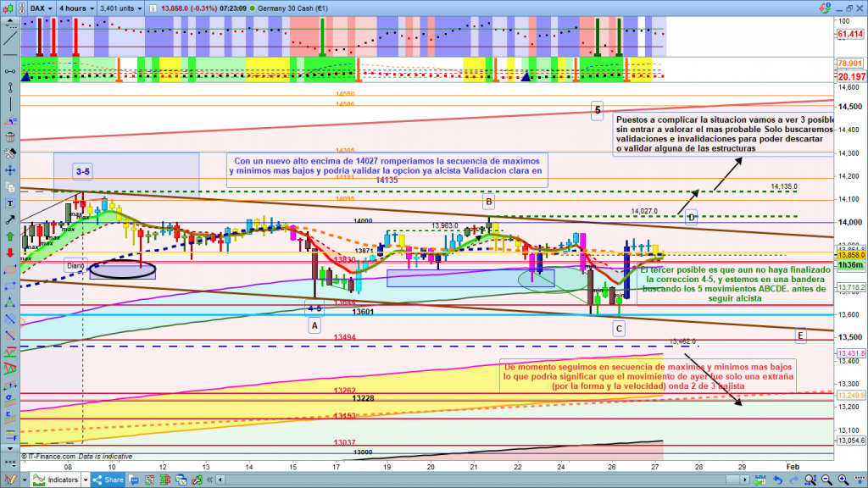Viewport: 868px width, 488px height.
Task: Click the 13,858.0 current price label
Action: pos(849,255)
